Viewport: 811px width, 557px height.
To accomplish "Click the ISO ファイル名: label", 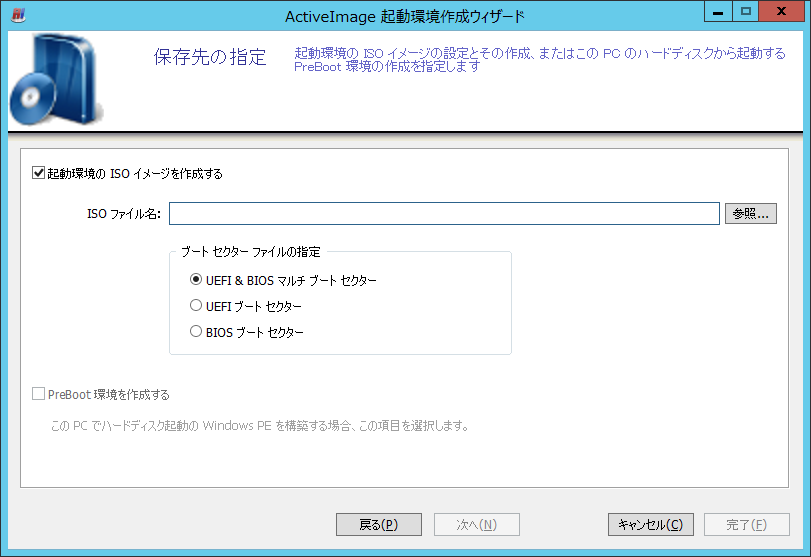I will click(x=124, y=214).
